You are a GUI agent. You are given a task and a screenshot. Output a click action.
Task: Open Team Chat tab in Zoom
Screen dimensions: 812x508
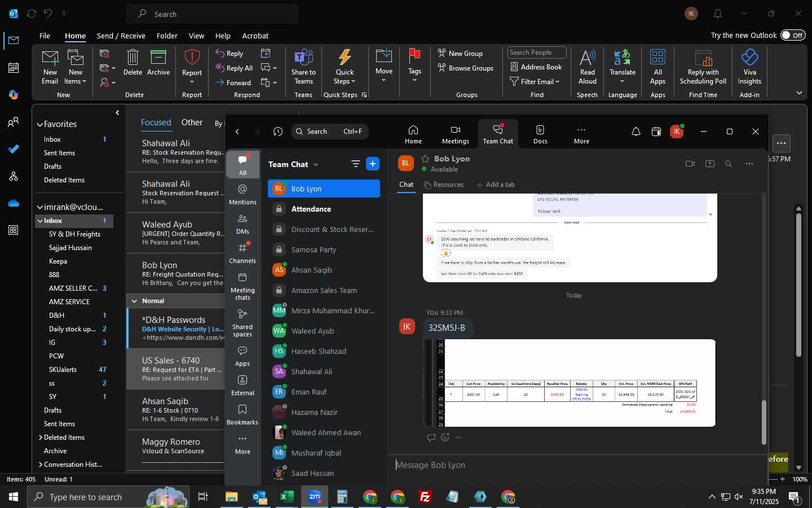(498, 134)
